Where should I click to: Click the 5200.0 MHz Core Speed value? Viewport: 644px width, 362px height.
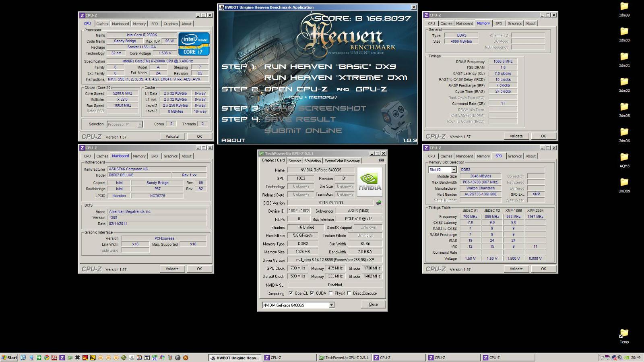pos(122,93)
